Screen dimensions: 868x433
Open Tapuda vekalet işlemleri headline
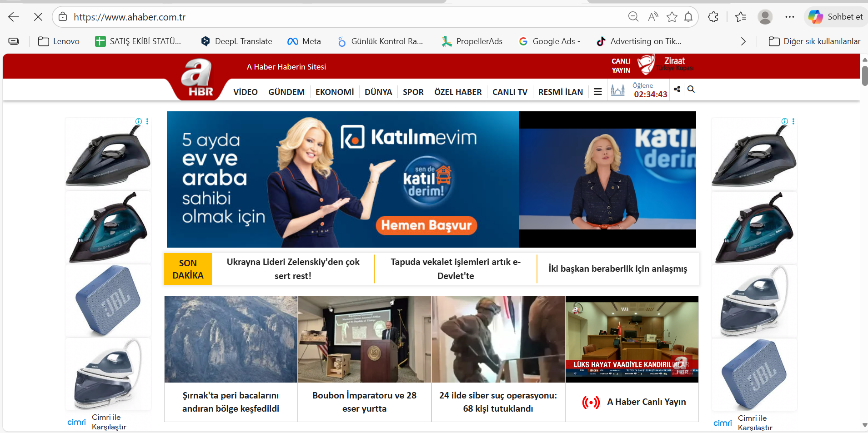pyautogui.click(x=456, y=269)
